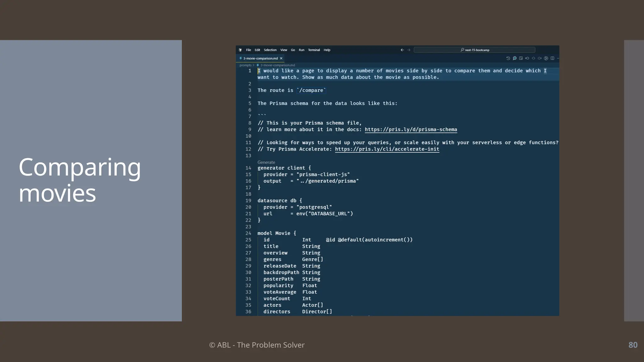Open the Selection menu

270,50
